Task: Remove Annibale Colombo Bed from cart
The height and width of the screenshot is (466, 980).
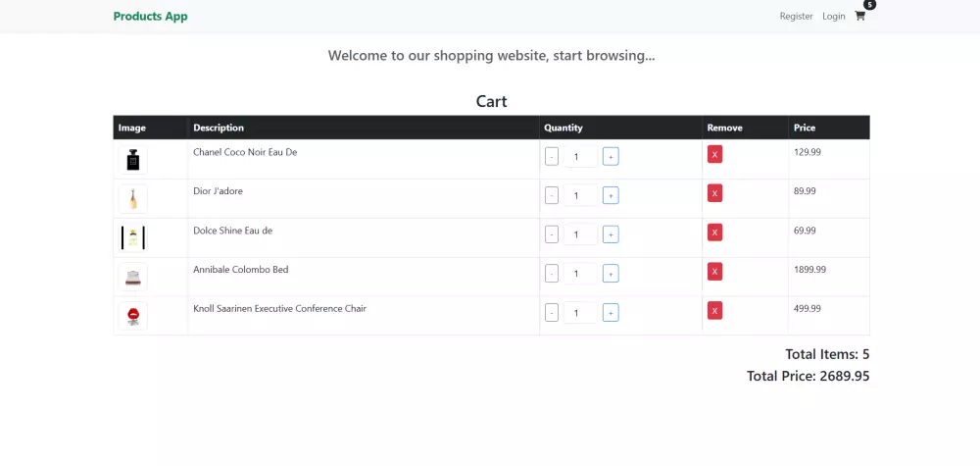Action: (714, 272)
